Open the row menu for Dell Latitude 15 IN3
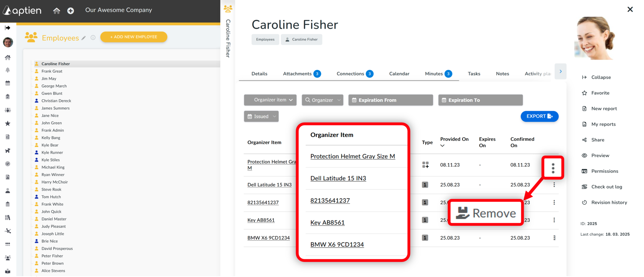The width and height of the screenshot is (644, 277). click(x=554, y=185)
